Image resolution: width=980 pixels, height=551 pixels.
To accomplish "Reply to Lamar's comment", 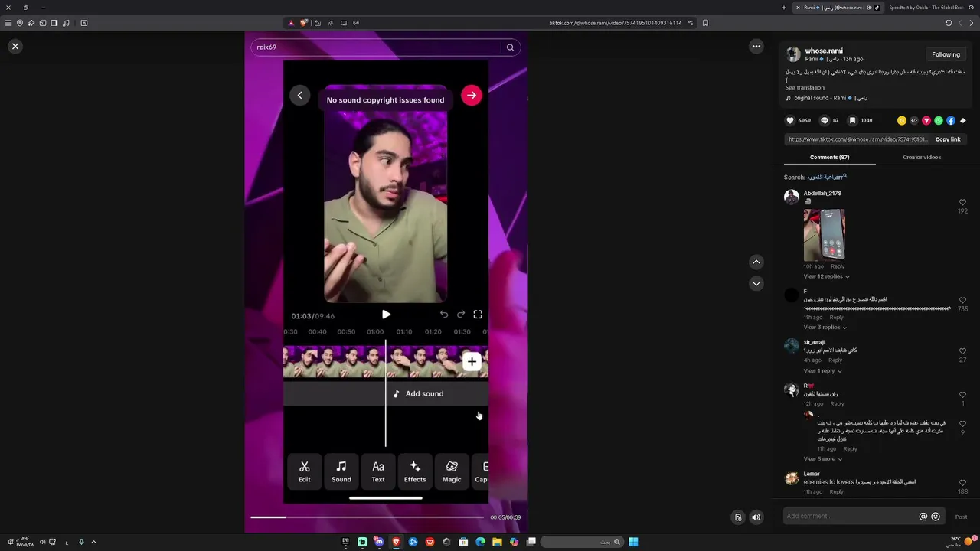I will tap(836, 492).
